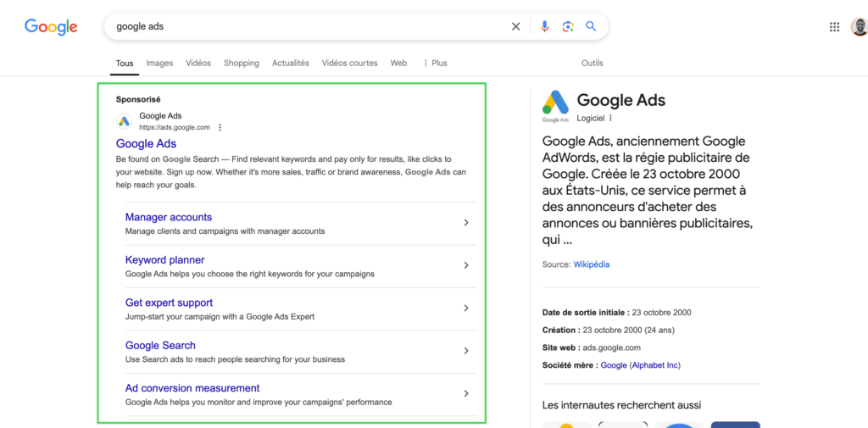This screenshot has height=428, width=868.
Task: Click 'Jump-start your campaign' description text
Action: click(x=220, y=317)
